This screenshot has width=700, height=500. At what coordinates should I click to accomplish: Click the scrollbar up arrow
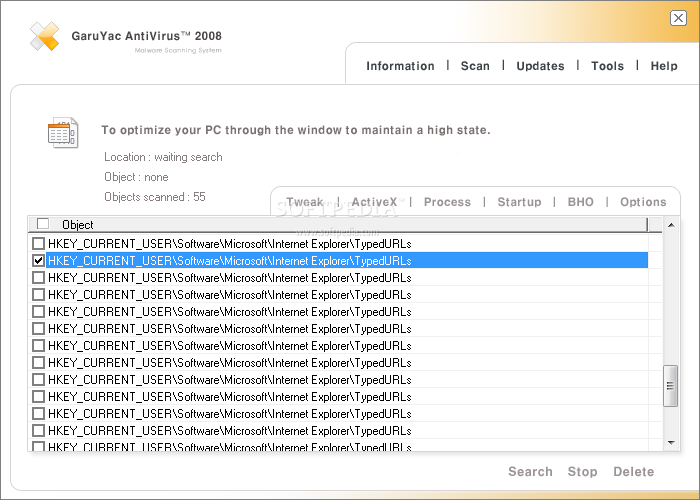671,225
